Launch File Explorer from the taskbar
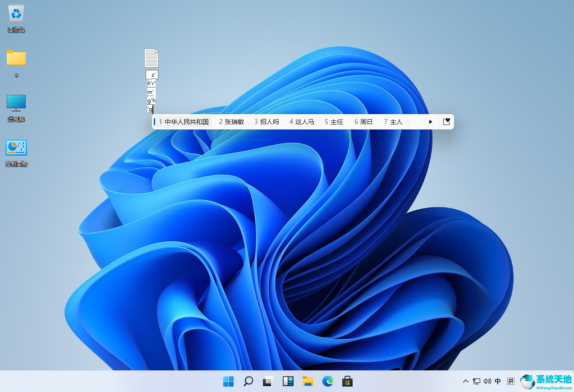The image size is (574, 392). 308,381
